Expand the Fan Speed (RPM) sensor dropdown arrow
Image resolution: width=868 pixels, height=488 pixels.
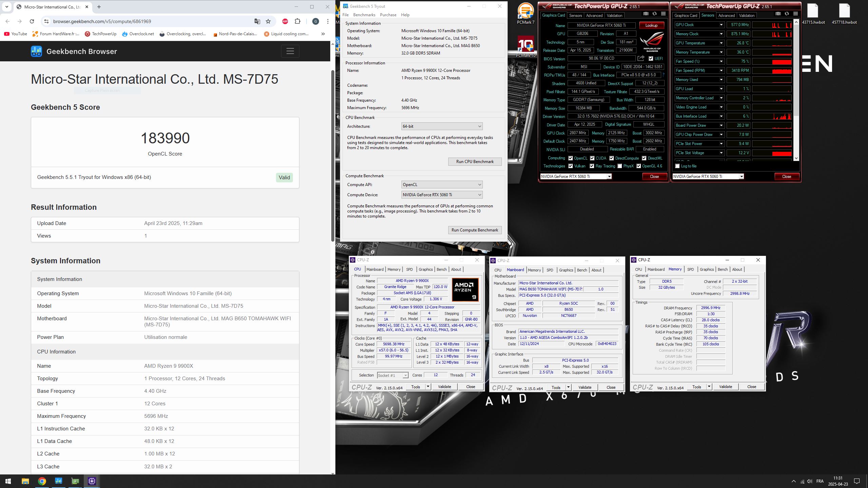[x=721, y=70]
